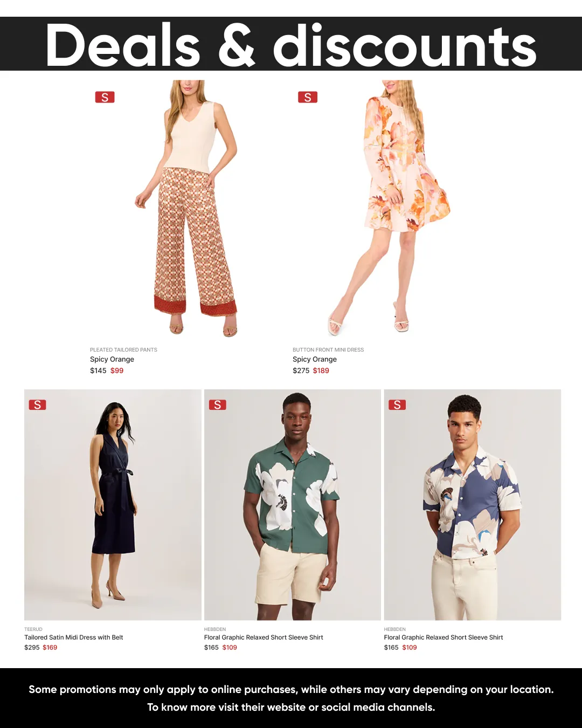The height and width of the screenshot is (728, 582).
Task: Click the TEERUD brand label
Action: (x=33, y=629)
